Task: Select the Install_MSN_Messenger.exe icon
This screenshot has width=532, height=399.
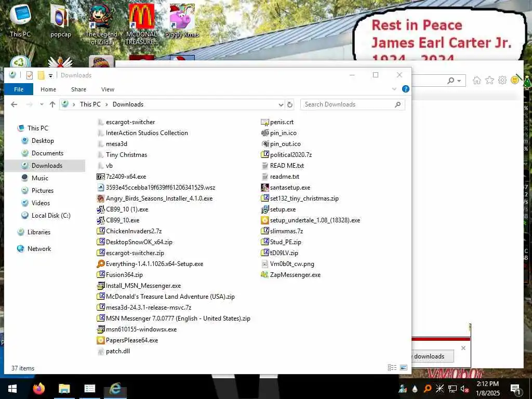Action: (x=101, y=286)
